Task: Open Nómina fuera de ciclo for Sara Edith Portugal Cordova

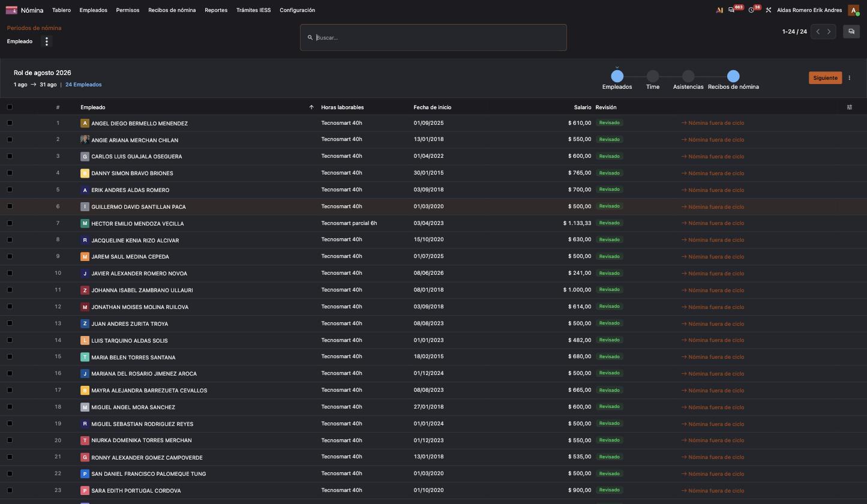Action: point(713,491)
